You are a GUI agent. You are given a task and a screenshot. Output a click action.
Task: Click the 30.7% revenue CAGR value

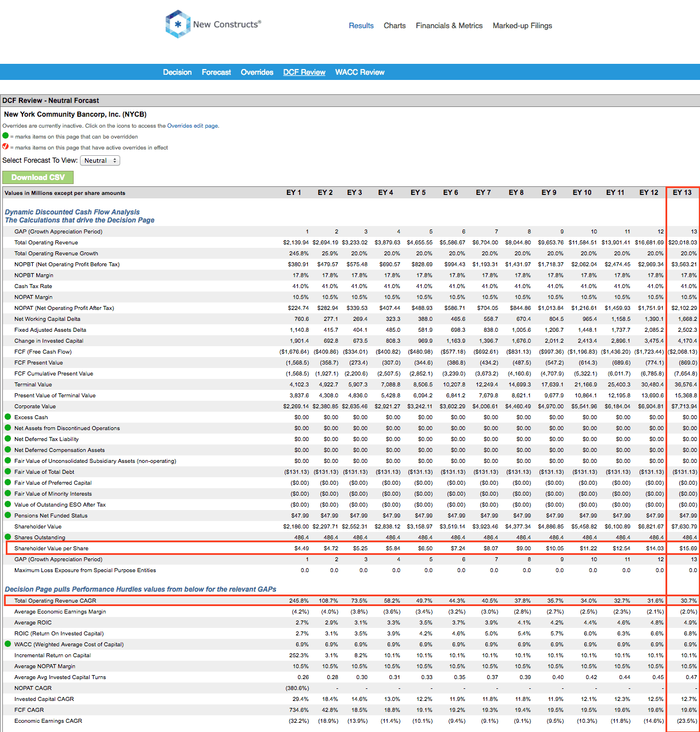click(689, 600)
